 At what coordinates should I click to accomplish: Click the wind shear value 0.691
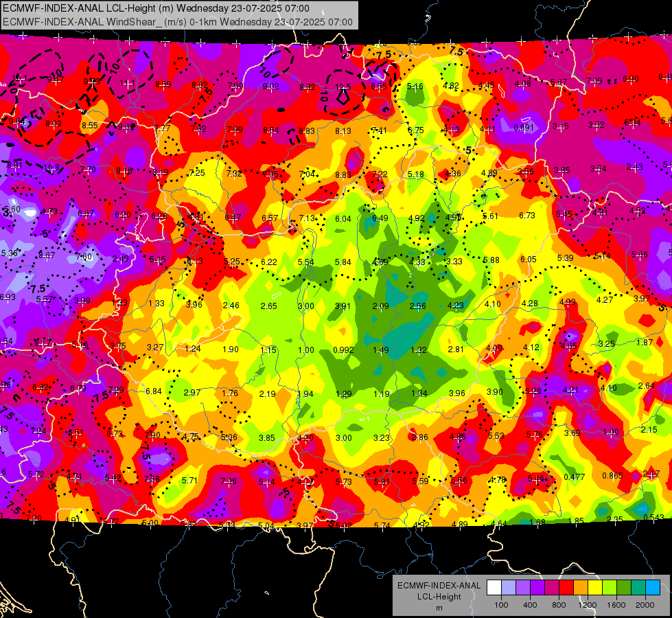click(524, 128)
